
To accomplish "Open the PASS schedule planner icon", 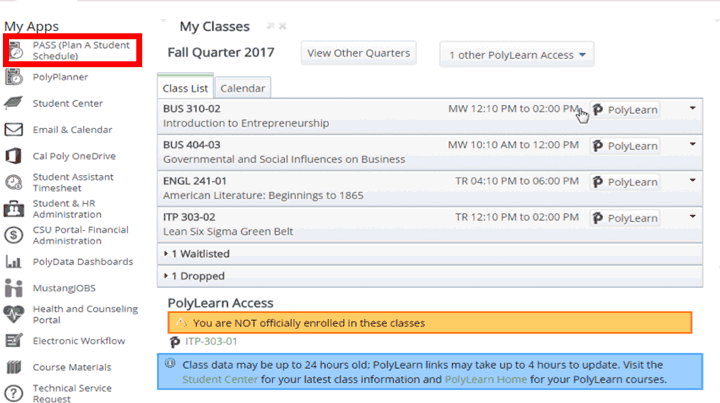I will click(x=16, y=50).
